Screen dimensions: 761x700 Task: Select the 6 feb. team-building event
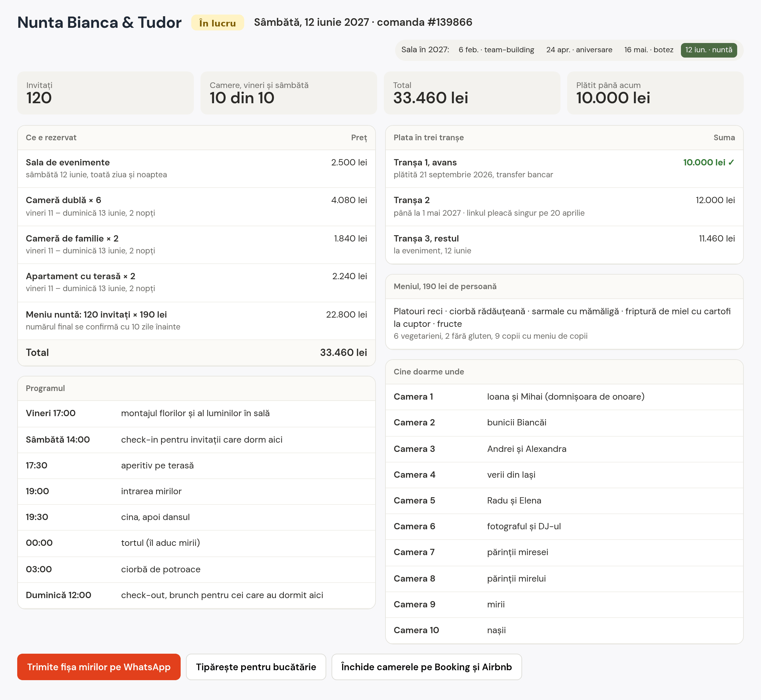pyautogui.click(x=496, y=50)
